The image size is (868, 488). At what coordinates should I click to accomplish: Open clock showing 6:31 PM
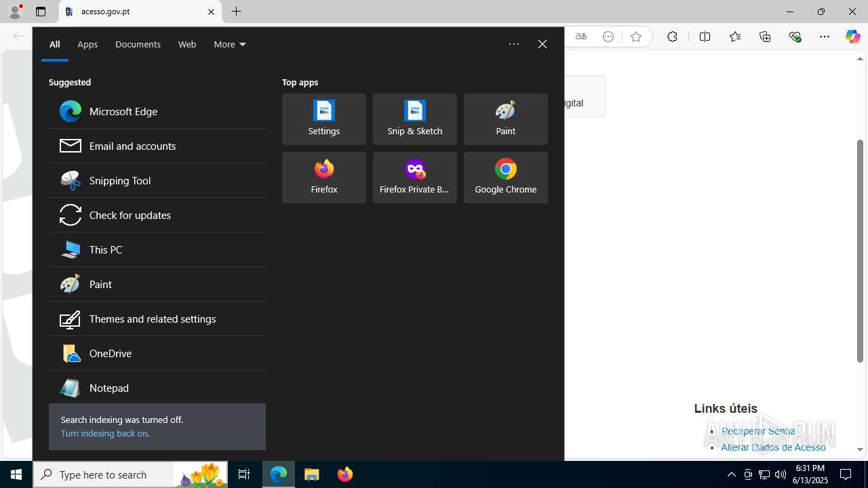coord(811,474)
